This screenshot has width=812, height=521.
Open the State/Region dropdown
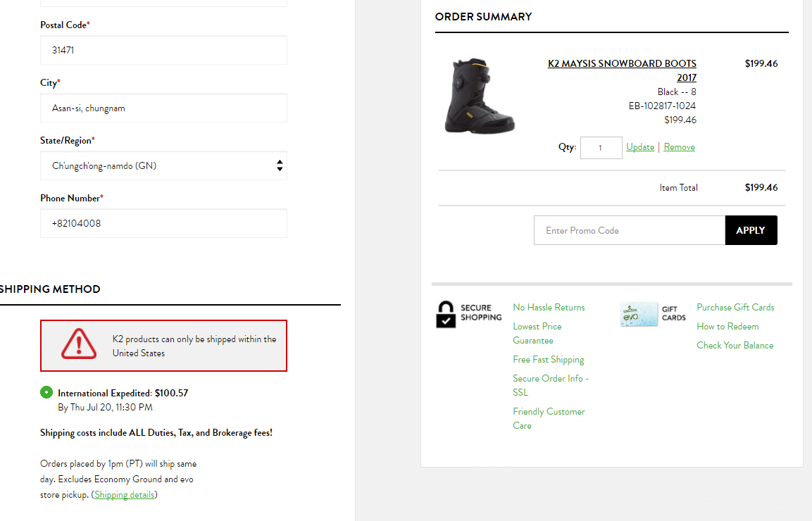(x=163, y=165)
